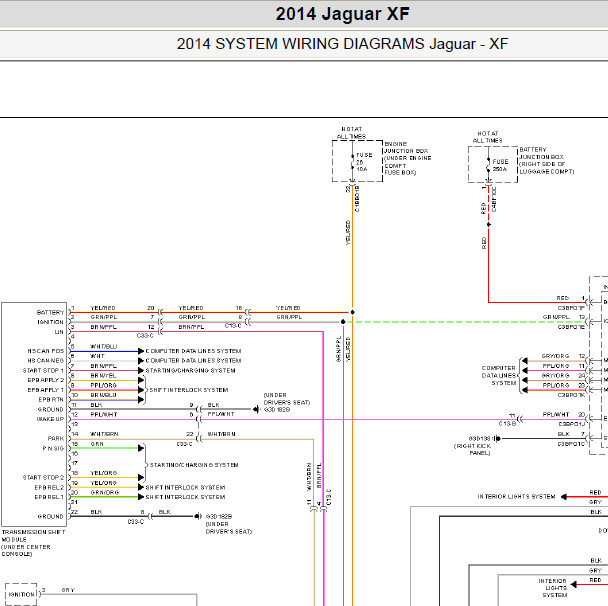Select the "PARK" pin label
Image resolution: width=608 pixels, height=606 pixels.
tap(56, 439)
